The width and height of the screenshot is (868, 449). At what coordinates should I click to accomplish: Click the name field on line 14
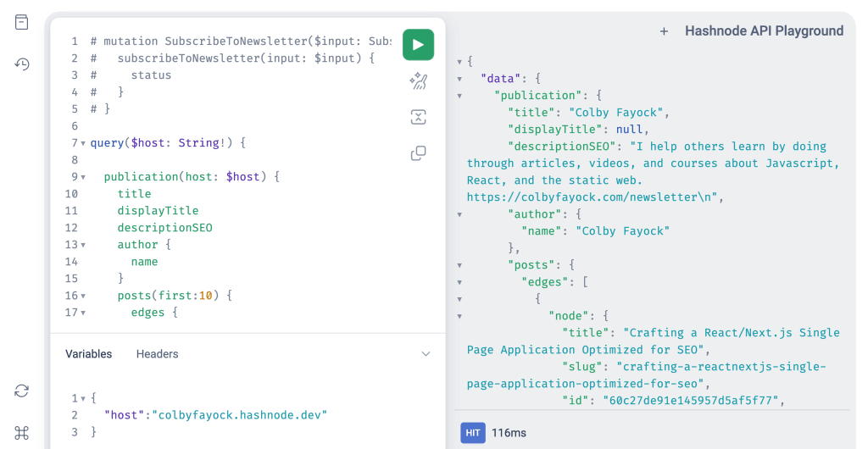click(144, 262)
